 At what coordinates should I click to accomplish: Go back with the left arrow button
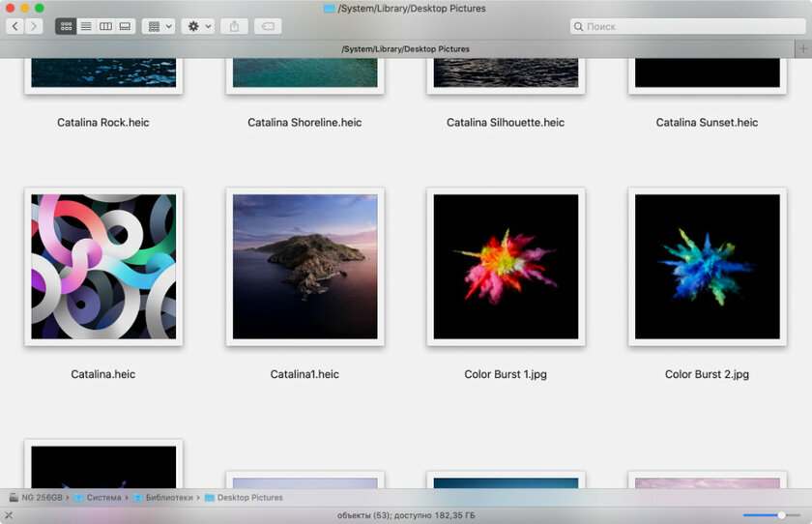point(15,26)
